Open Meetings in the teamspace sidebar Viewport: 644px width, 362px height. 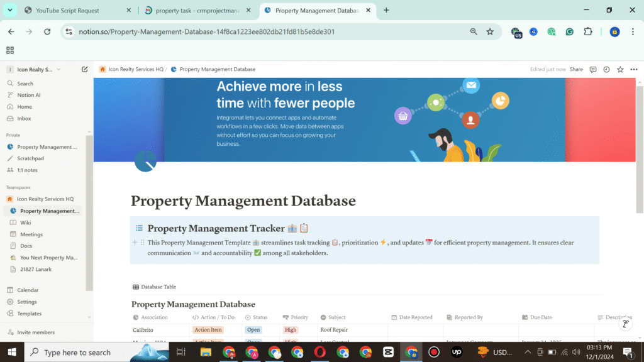tap(31, 234)
